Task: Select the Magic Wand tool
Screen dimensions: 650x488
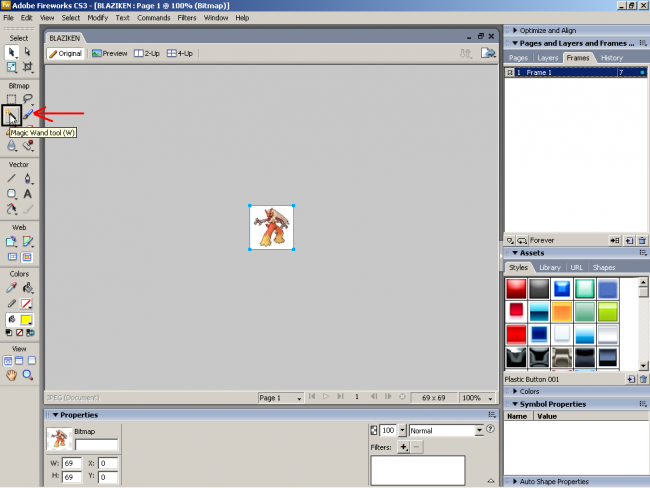Action: [11, 115]
